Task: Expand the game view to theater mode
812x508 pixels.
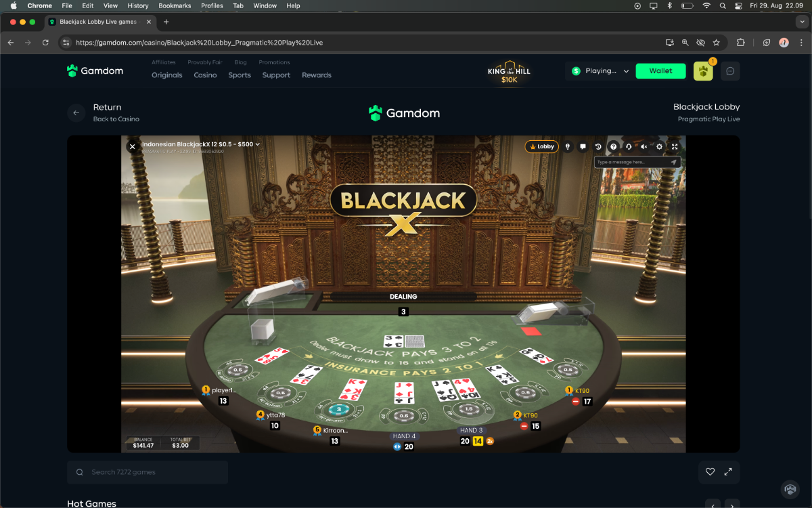Action: click(728, 472)
